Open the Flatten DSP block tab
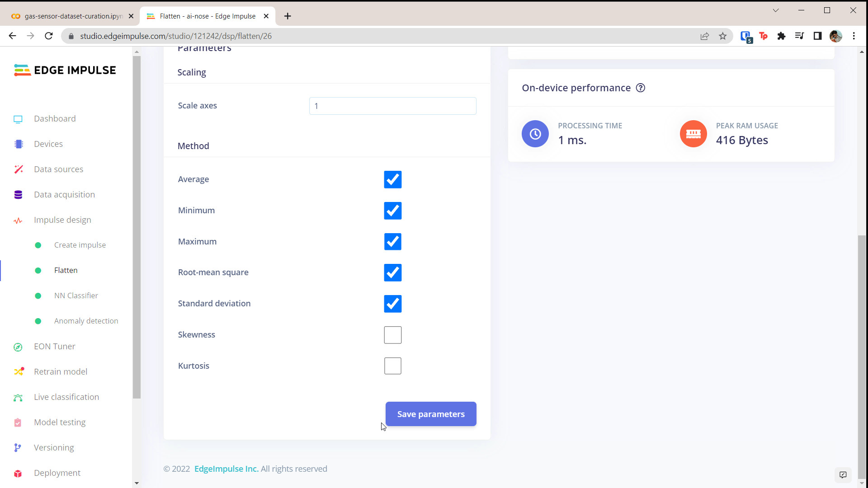This screenshot has width=868, height=488. click(x=66, y=270)
